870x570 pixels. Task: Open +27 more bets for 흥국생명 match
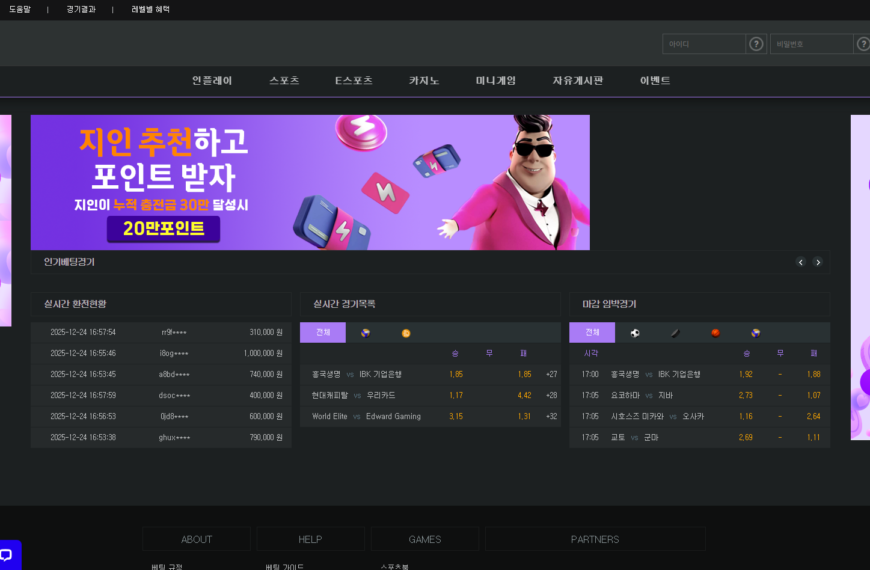pyautogui.click(x=552, y=374)
